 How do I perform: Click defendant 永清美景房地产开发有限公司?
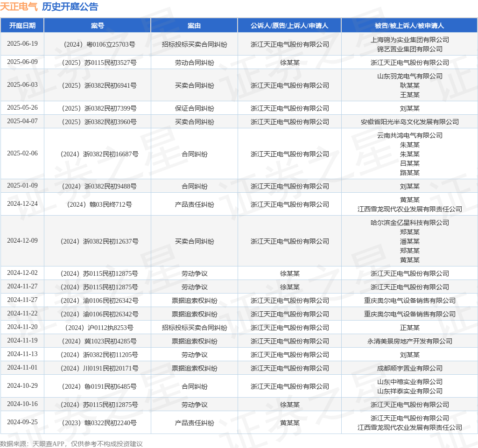(410, 341)
